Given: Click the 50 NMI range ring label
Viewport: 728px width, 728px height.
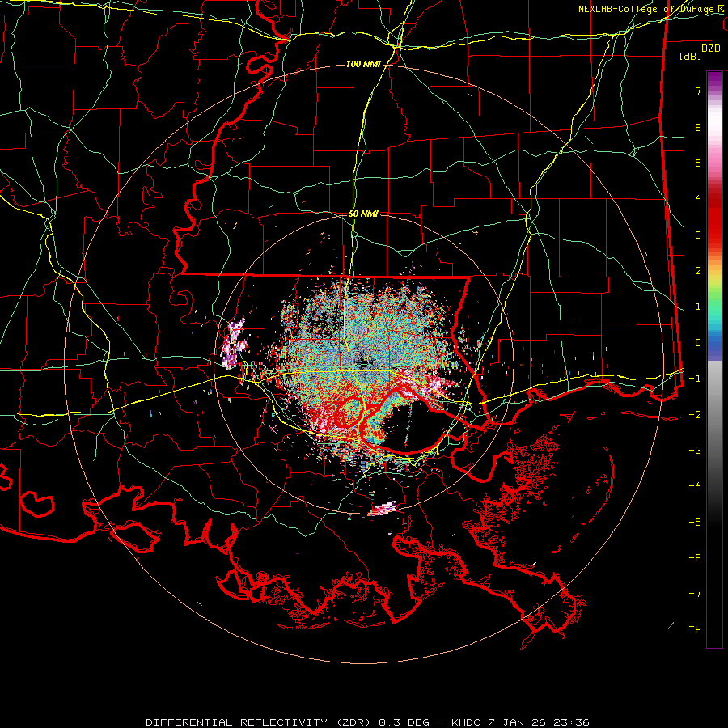Looking at the screenshot, I should [363, 214].
